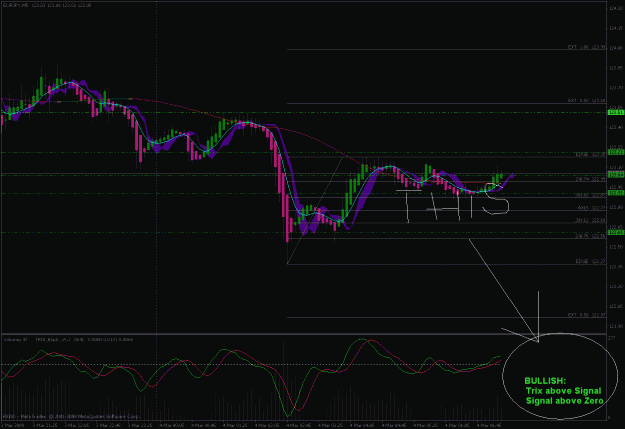
Task: Click the 123.40 price scale label
Action: 615,127
